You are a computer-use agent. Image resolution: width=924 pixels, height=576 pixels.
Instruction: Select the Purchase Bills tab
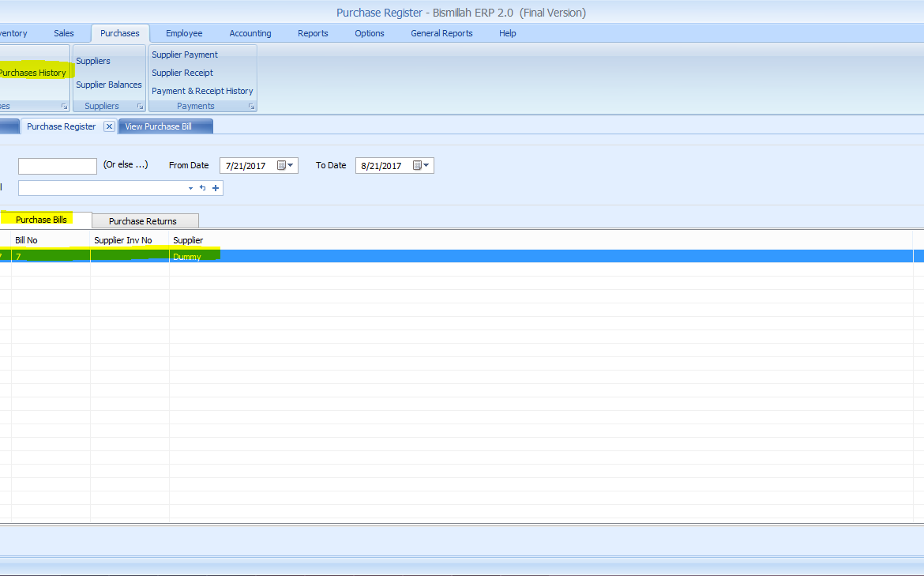point(41,220)
